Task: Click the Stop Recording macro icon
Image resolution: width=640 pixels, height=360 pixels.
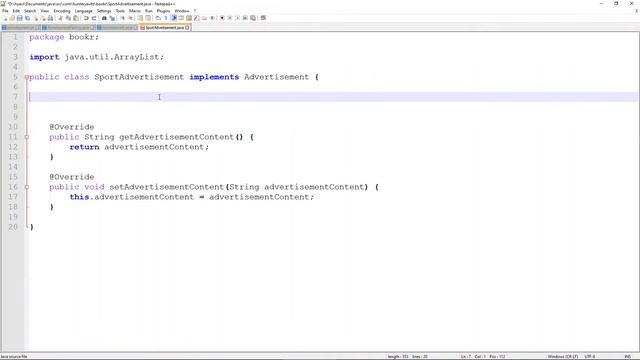Action: (x=230, y=18)
